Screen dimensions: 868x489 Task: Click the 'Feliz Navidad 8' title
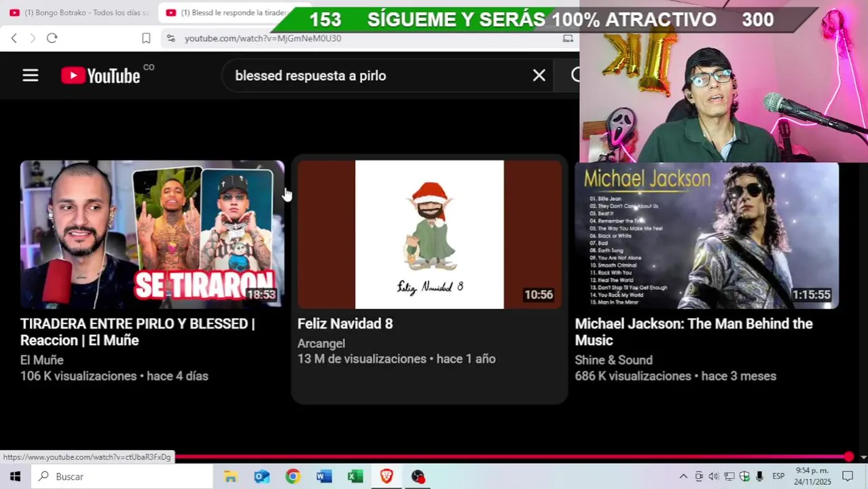point(345,324)
